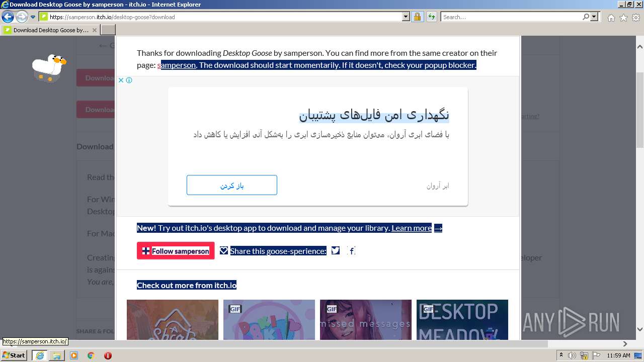This screenshot has height=362, width=644.
Task: Click the arrow after Learn more
Action: point(438,228)
